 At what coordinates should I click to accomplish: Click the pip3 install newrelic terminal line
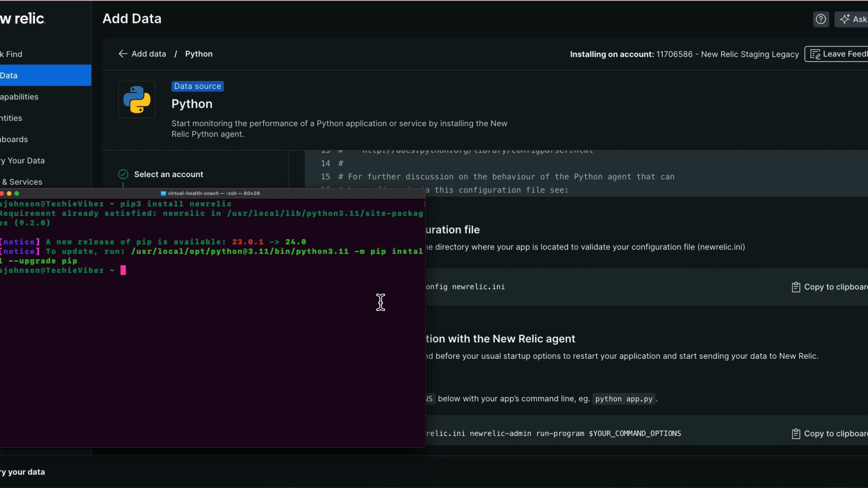pyautogui.click(x=116, y=204)
